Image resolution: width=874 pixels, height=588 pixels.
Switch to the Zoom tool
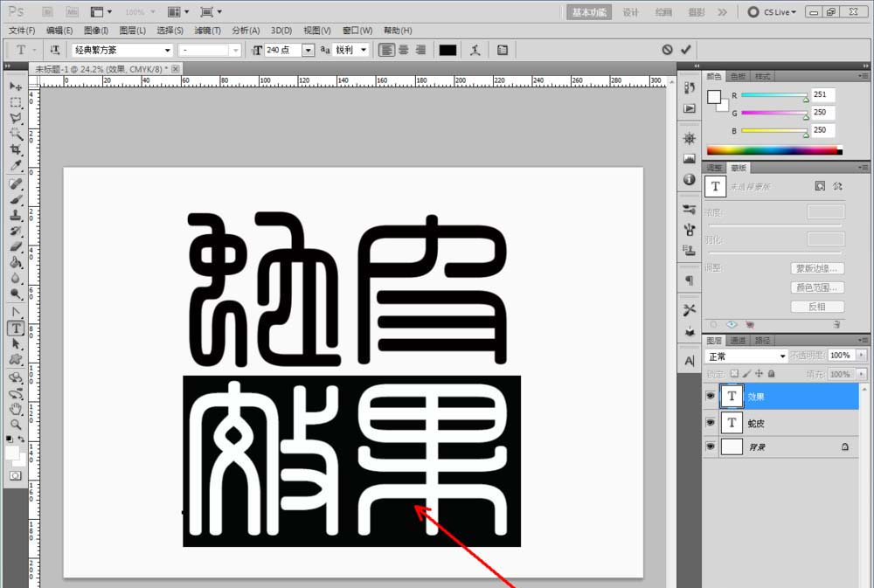pyautogui.click(x=16, y=423)
